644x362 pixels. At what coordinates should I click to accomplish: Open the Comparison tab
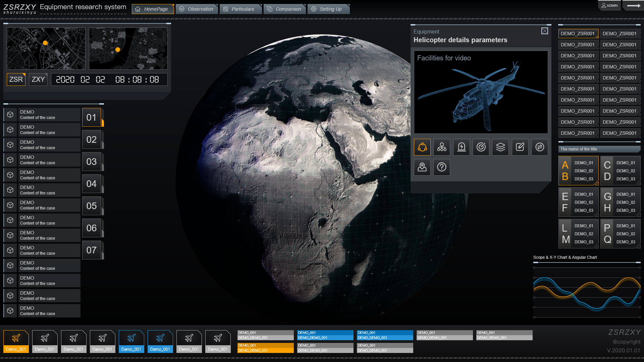click(284, 9)
